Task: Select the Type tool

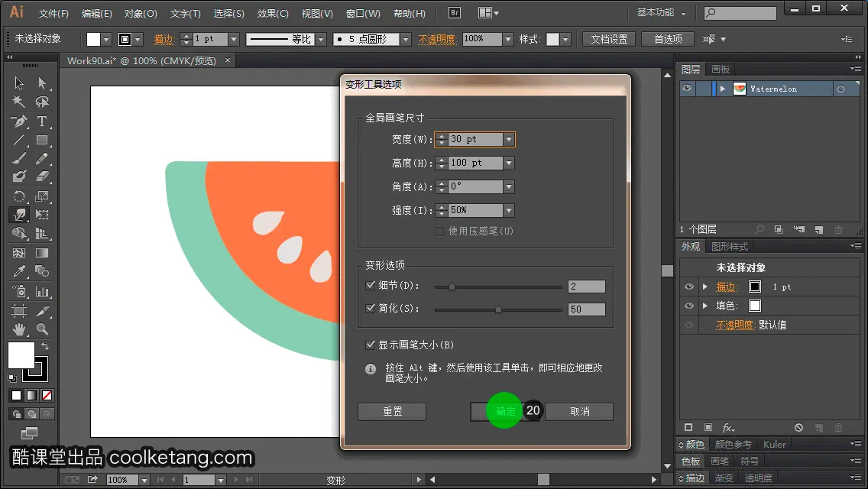Action: 42,121
